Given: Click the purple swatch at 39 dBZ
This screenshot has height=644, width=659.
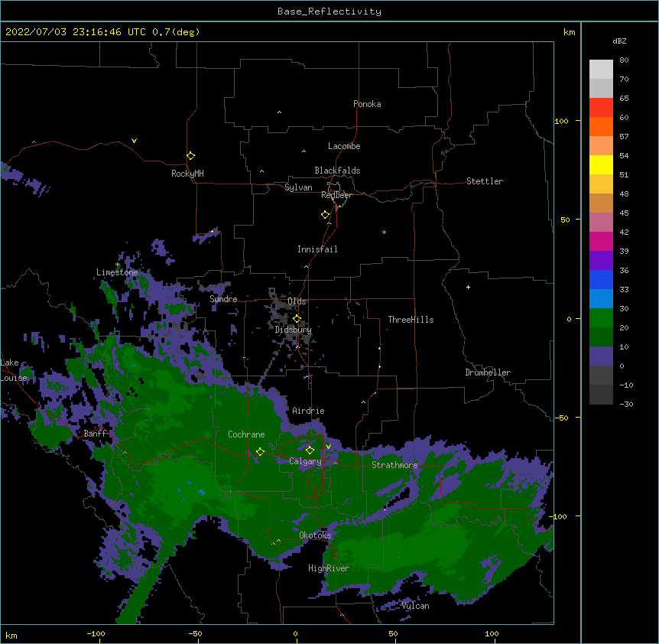Looking at the screenshot, I should click(601, 261).
